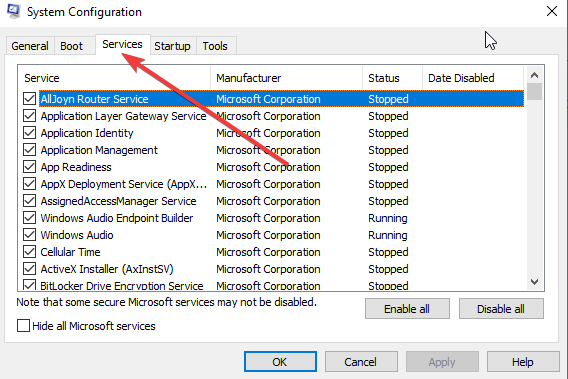This screenshot has width=568, height=379.
Task: Uncheck ActiveX Installer (AxInstSV) checkbox
Action: [x=29, y=269]
